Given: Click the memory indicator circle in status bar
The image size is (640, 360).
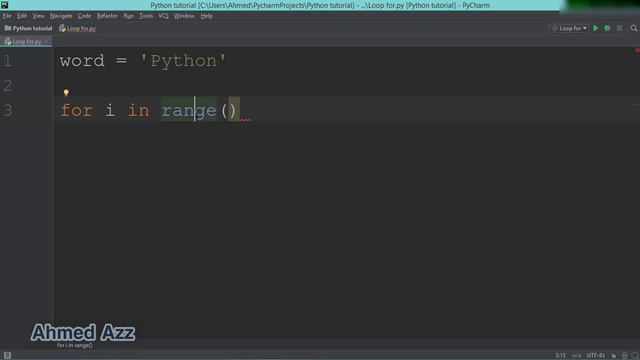Looking at the screenshot, I should coord(635,356).
